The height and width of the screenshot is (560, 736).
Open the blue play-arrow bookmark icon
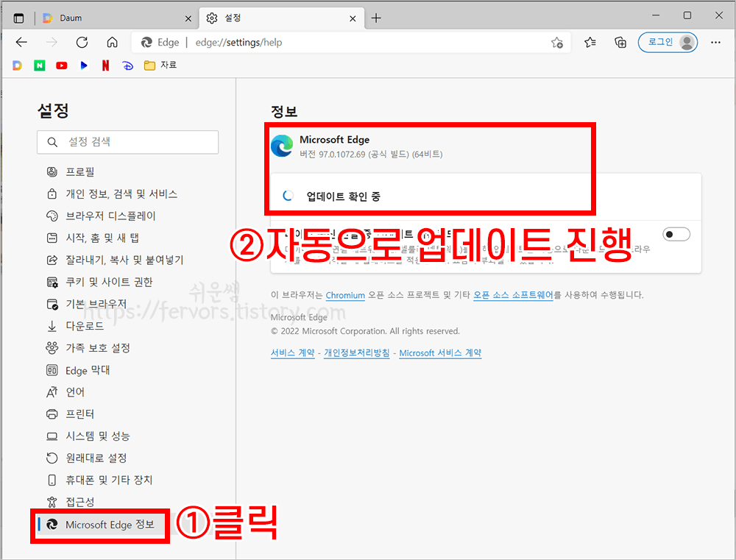(x=84, y=65)
